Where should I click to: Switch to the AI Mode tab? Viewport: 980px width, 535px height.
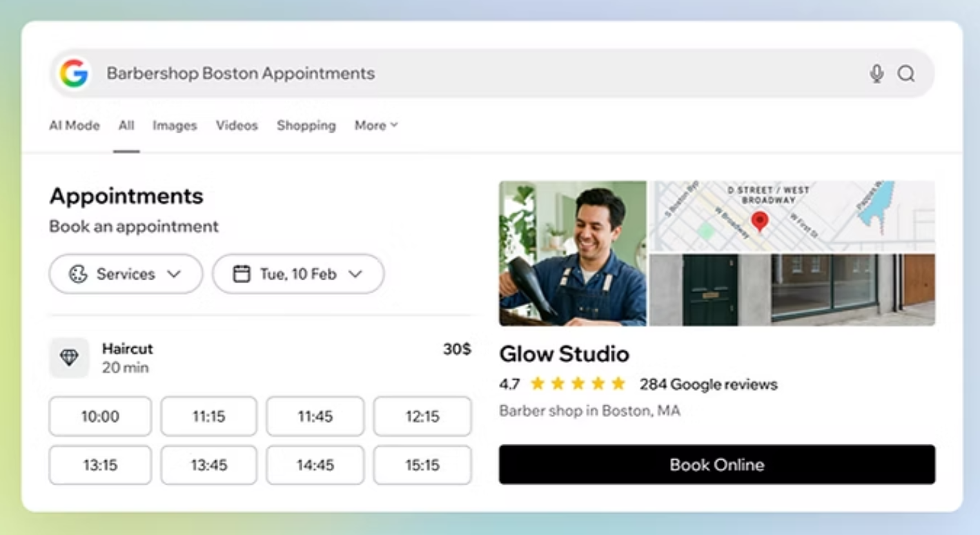click(x=75, y=126)
